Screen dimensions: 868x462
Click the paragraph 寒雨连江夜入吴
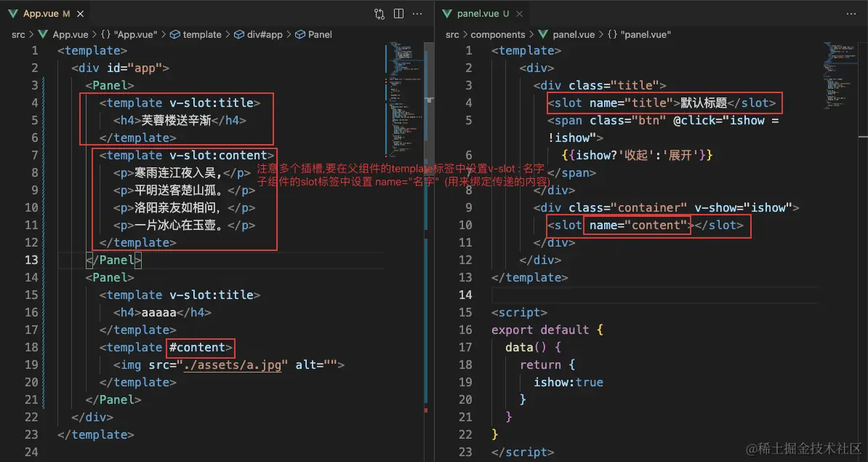(178, 173)
